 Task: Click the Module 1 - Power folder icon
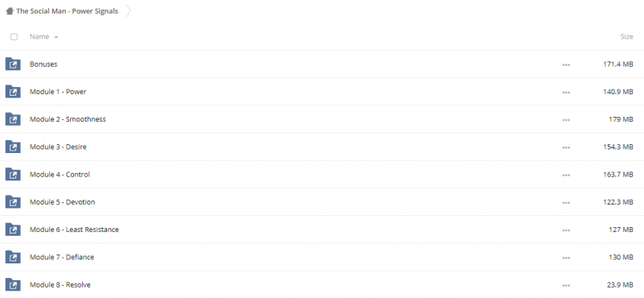[x=13, y=92]
